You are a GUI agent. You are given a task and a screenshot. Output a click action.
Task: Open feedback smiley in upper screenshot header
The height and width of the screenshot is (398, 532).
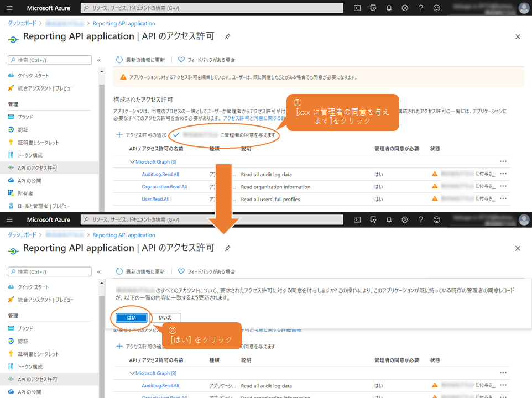click(x=437, y=8)
